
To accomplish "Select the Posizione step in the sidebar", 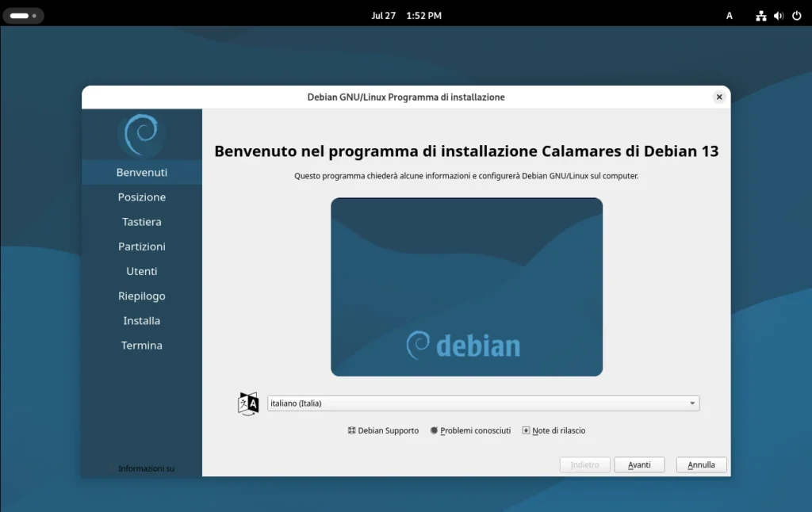I will coord(142,197).
